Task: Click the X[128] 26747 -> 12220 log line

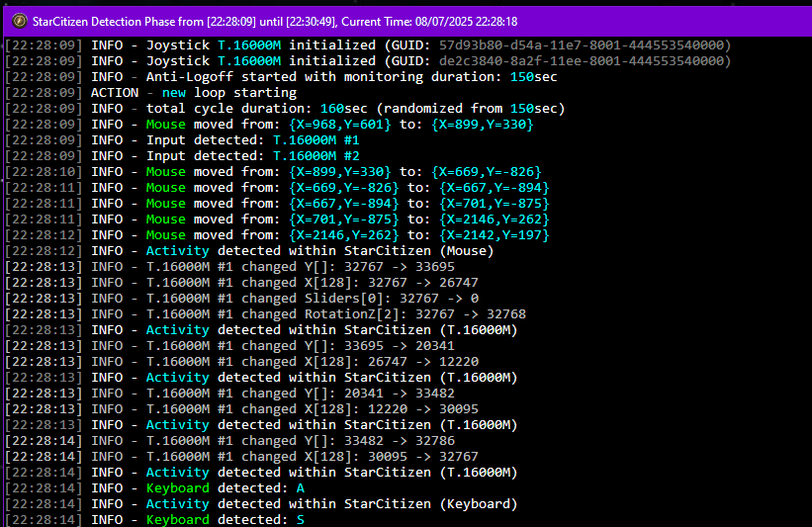Action: (x=242, y=361)
